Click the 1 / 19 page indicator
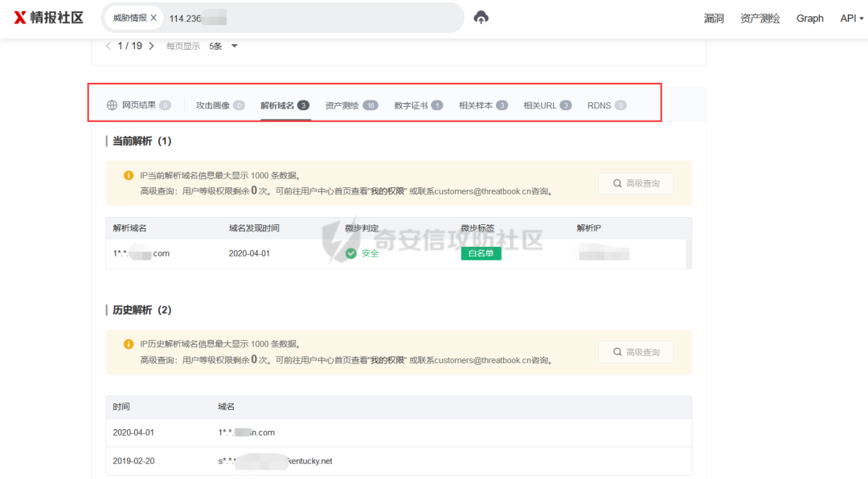The width and height of the screenshot is (868, 479). 129,46
